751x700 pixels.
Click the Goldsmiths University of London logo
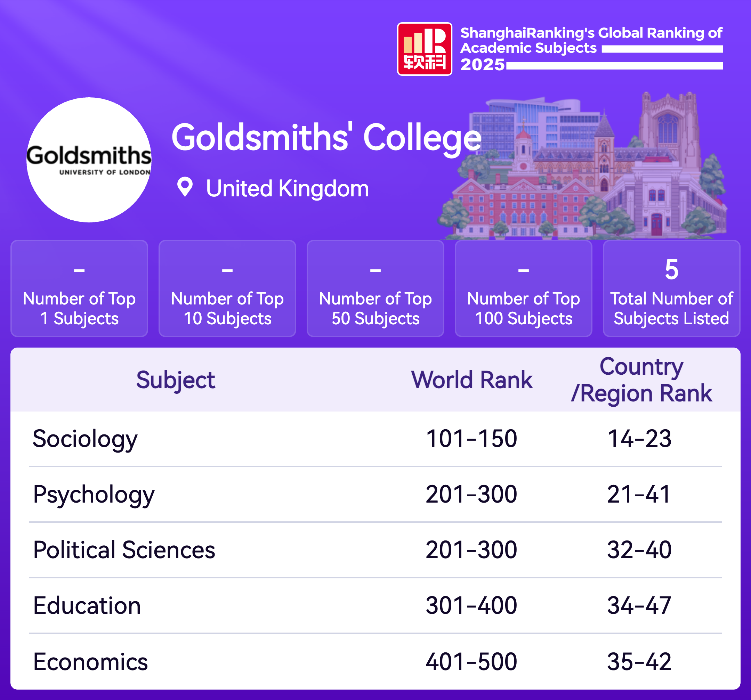coord(89,160)
